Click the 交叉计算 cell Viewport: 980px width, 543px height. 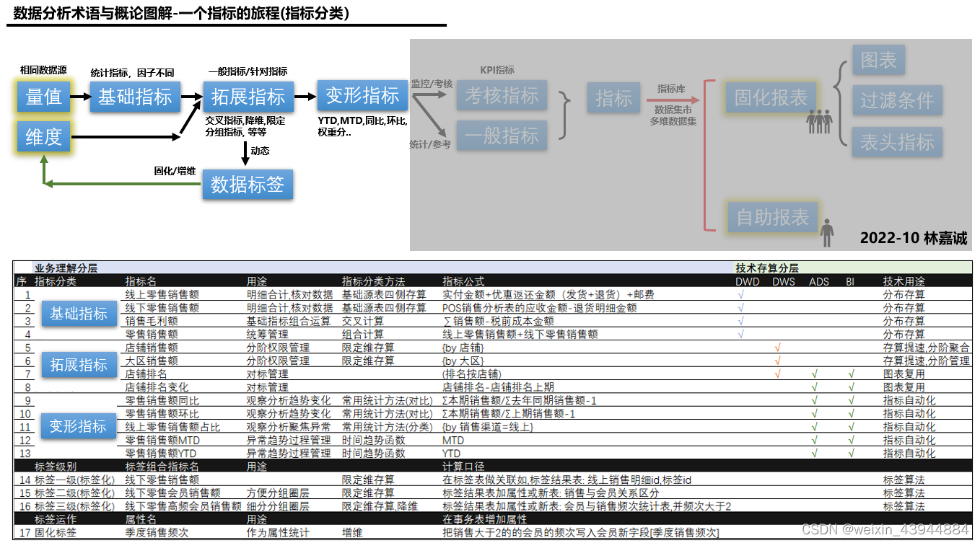pos(363,321)
